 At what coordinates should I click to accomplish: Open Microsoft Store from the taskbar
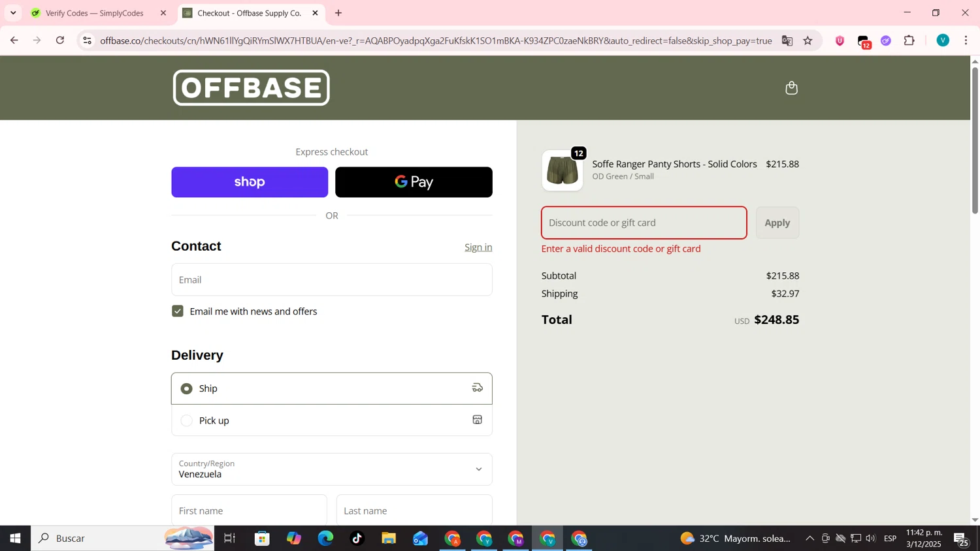click(x=262, y=539)
